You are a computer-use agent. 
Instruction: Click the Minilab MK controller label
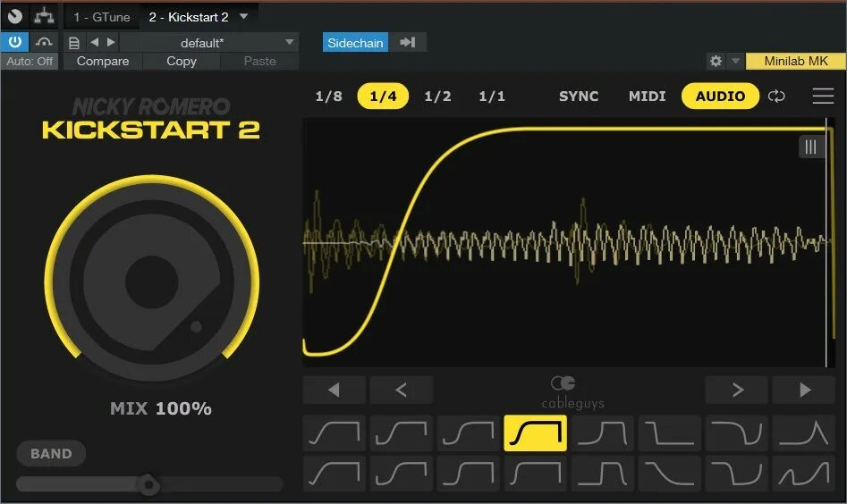point(796,61)
